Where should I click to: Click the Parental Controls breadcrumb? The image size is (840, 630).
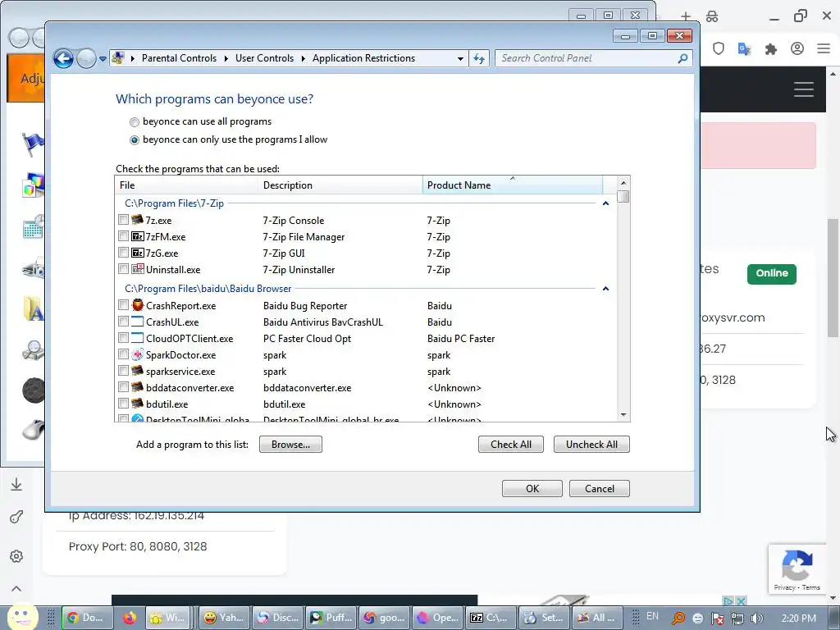tap(179, 58)
